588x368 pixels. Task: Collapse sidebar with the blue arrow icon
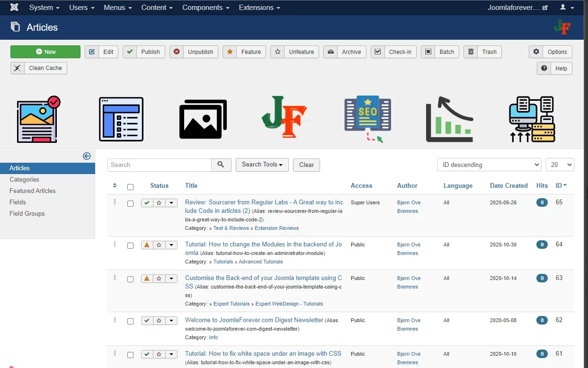click(87, 156)
